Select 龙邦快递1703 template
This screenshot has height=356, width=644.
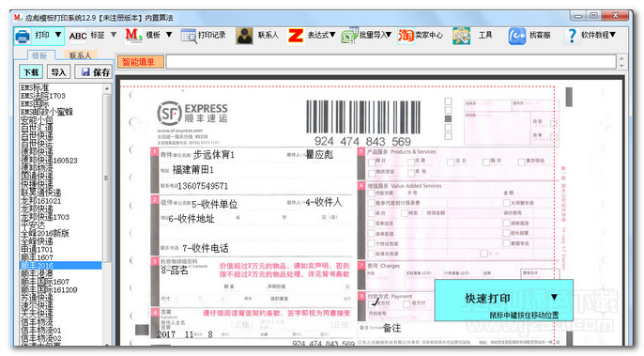click(45, 217)
